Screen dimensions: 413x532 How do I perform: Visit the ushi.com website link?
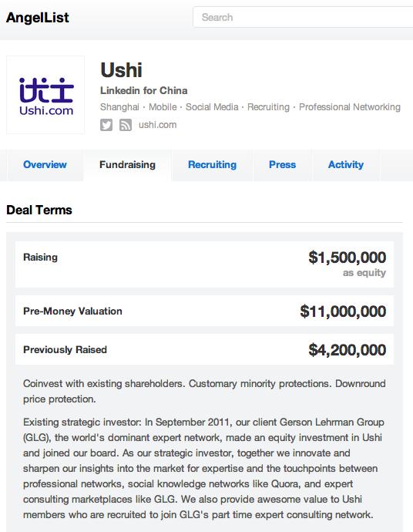[157, 125]
